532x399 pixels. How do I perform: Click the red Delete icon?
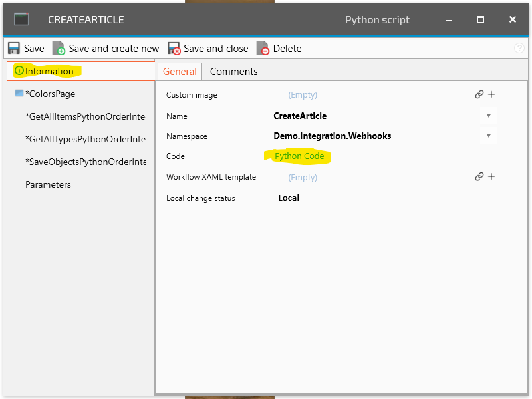point(263,49)
